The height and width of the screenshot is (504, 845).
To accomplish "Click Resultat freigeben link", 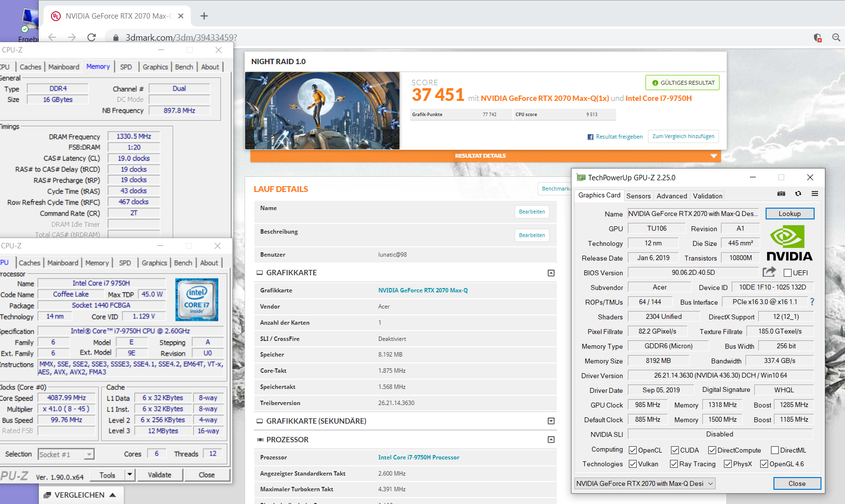I will tap(615, 137).
